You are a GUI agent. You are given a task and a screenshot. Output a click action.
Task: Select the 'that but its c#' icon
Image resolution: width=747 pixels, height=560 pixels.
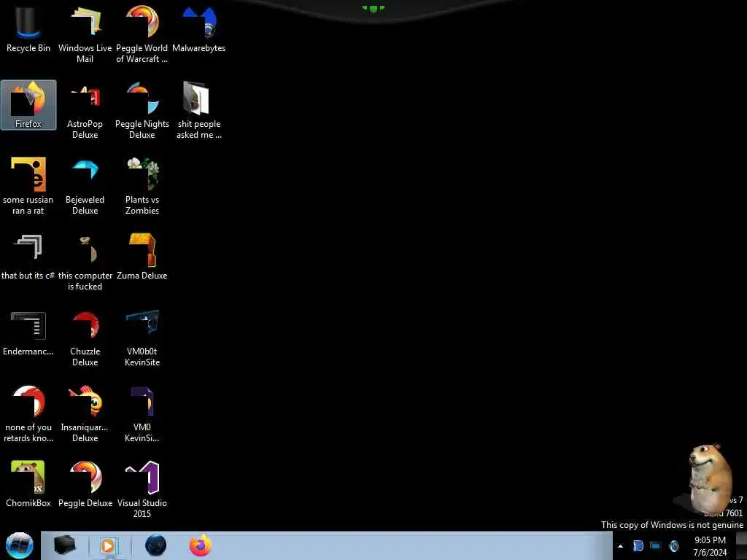[28, 257]
